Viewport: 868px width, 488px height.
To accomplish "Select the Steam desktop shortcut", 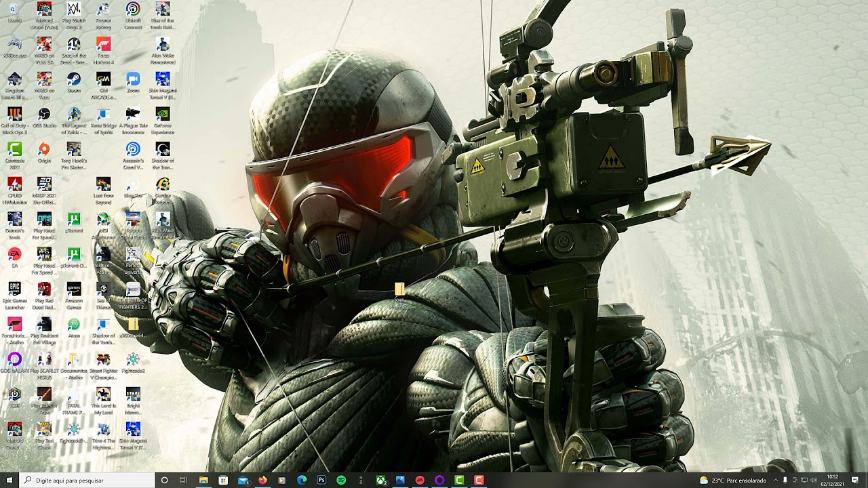I will tap(74, 83).
